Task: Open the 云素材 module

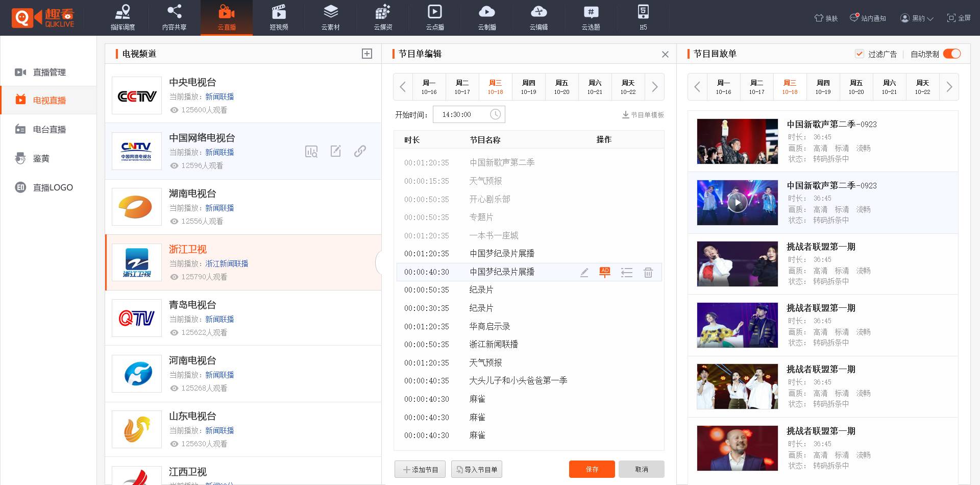Action: (331, 18)
